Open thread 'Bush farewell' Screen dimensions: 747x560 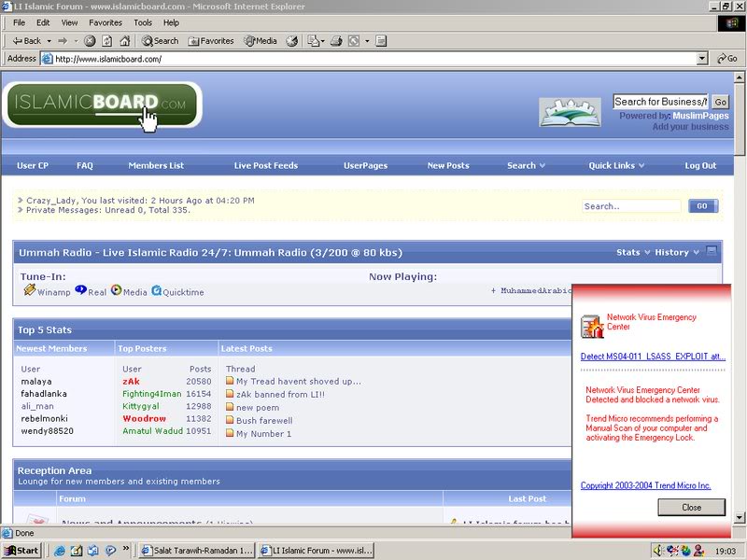coord(264,421)
